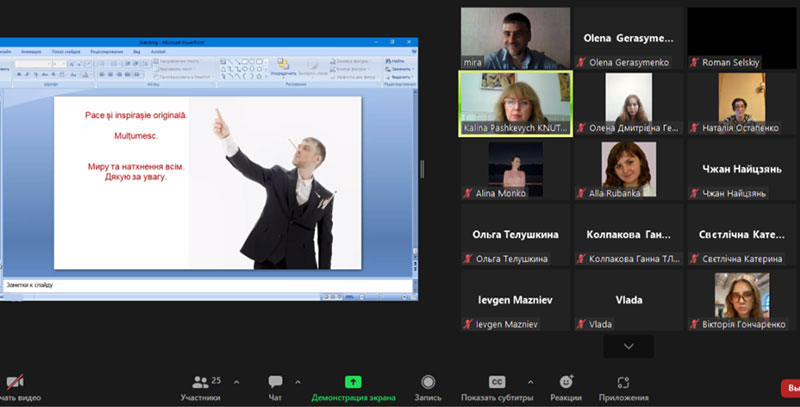Viewport: 800px width, 407px height.
Task: Select the Чжан Найцзянь participant tile
Action: (x=742, y=169)
